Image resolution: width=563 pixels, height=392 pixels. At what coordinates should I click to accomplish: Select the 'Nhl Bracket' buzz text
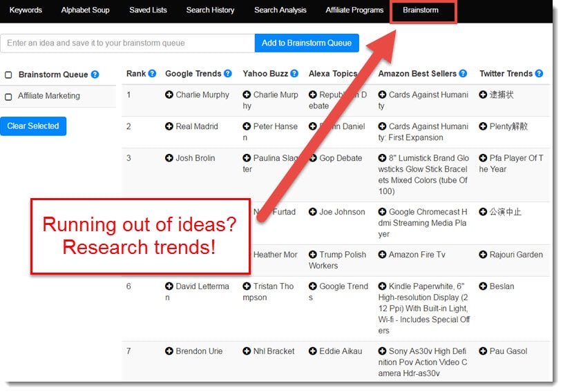click(274, 351)
